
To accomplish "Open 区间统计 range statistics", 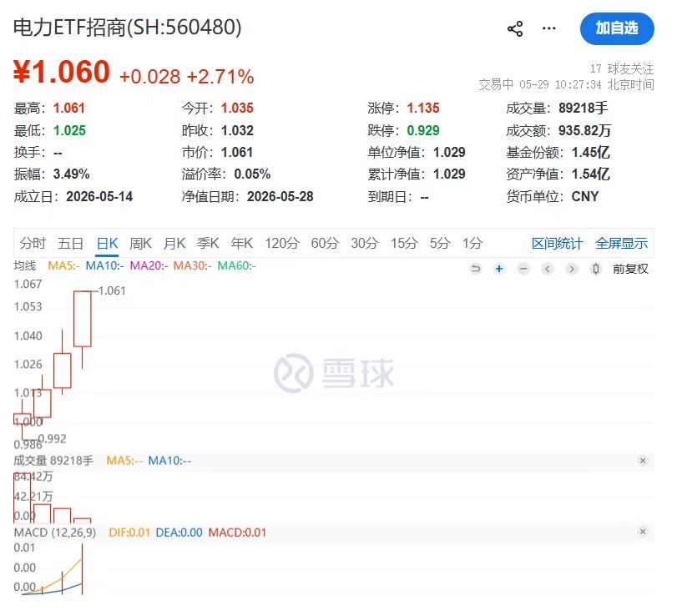I will coord(557,243).
